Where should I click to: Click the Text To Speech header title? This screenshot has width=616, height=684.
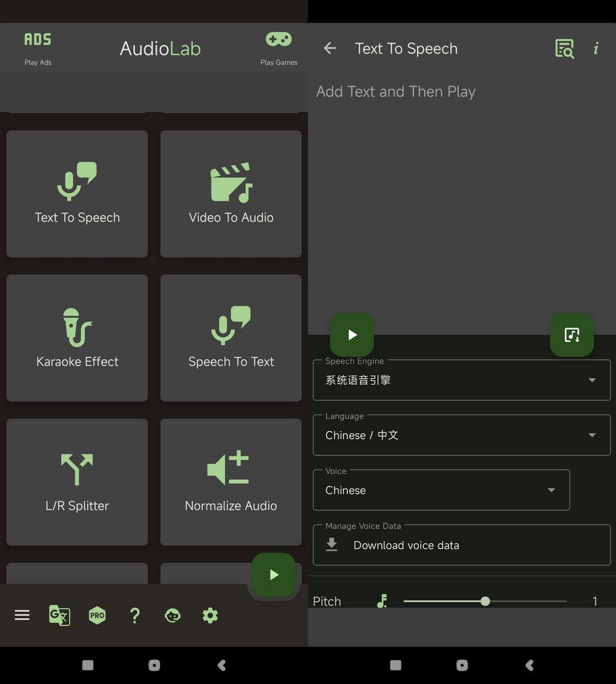(x=406, y=49)
